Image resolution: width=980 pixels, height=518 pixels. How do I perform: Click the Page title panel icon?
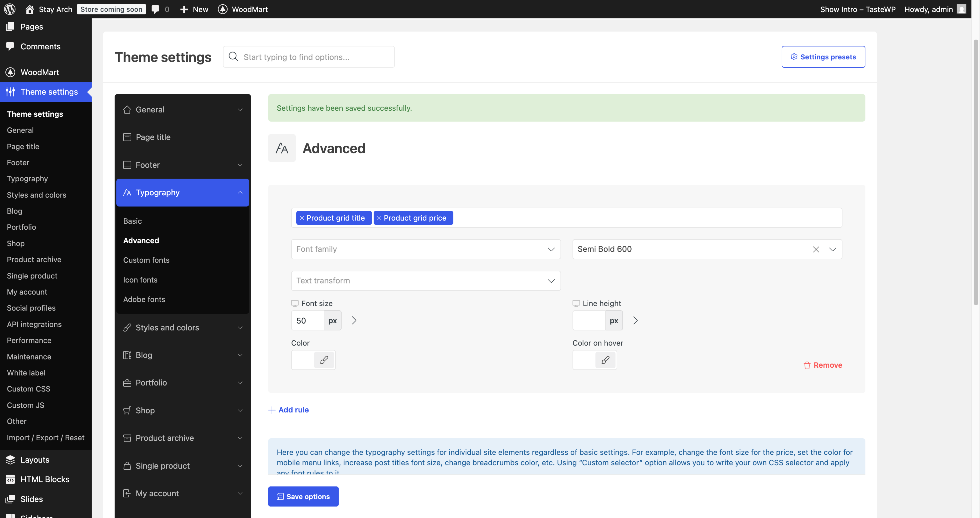(127, 137)
